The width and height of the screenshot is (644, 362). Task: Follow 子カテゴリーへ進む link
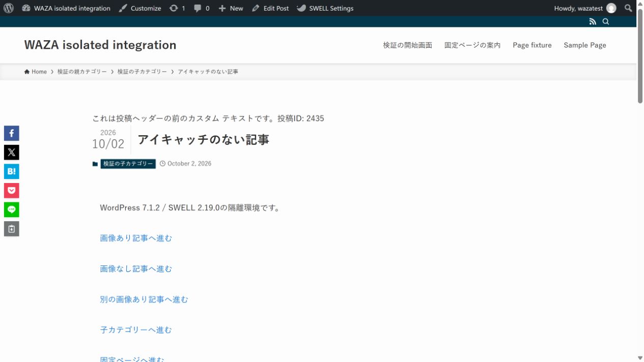(x=136, y=330)
